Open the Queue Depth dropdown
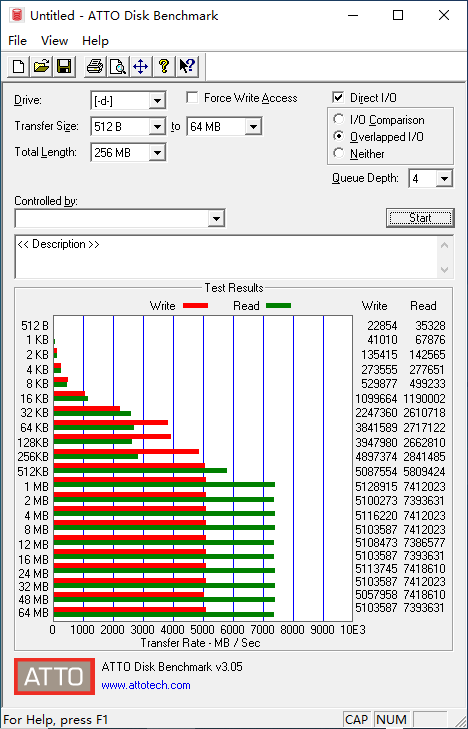This screenshot has height=729, width=468. (444, 179)
